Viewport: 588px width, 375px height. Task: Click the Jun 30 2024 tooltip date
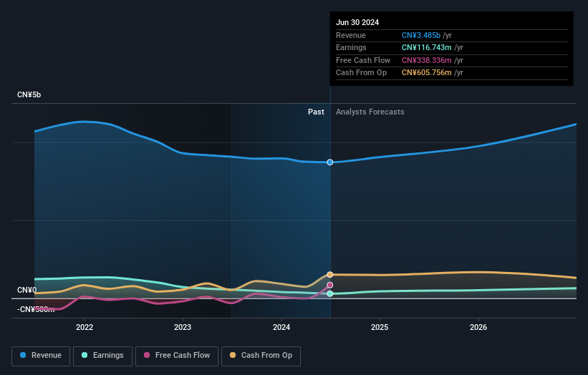click(357, 22)
